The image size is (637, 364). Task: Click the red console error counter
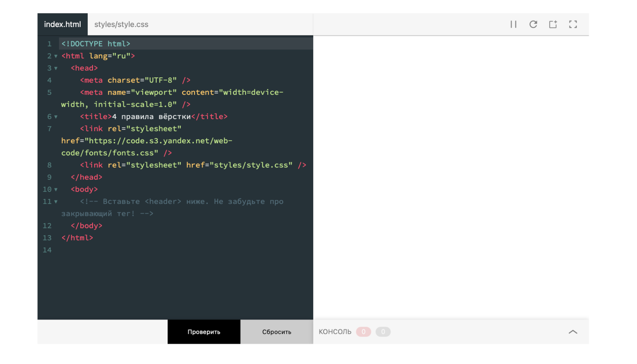point(363,332)
